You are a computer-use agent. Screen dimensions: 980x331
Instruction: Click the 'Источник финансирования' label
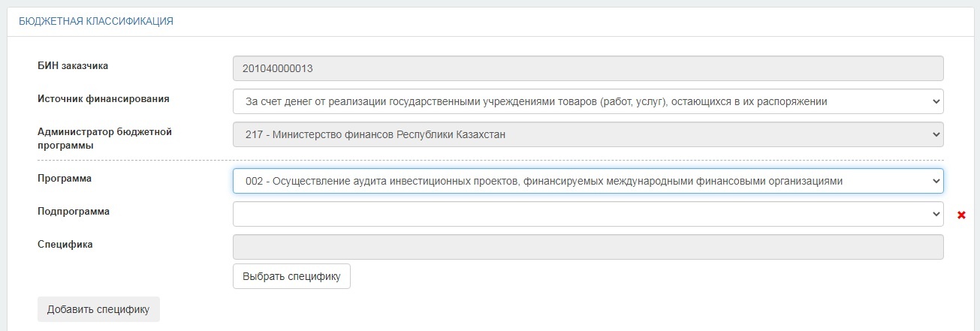(104, 98)
